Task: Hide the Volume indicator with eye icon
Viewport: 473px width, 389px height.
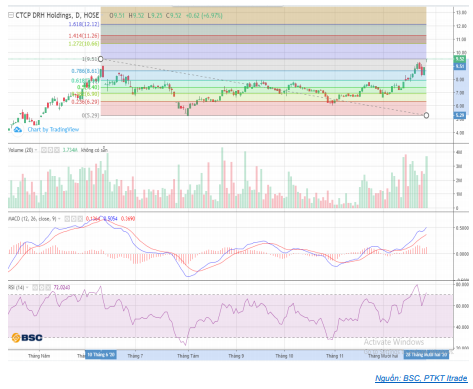Action: click(44, 150)
